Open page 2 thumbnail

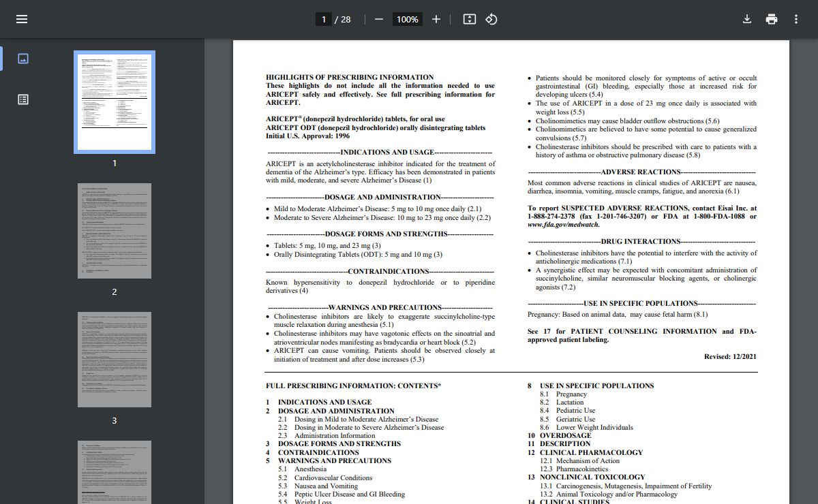click(x=115, y=231)
